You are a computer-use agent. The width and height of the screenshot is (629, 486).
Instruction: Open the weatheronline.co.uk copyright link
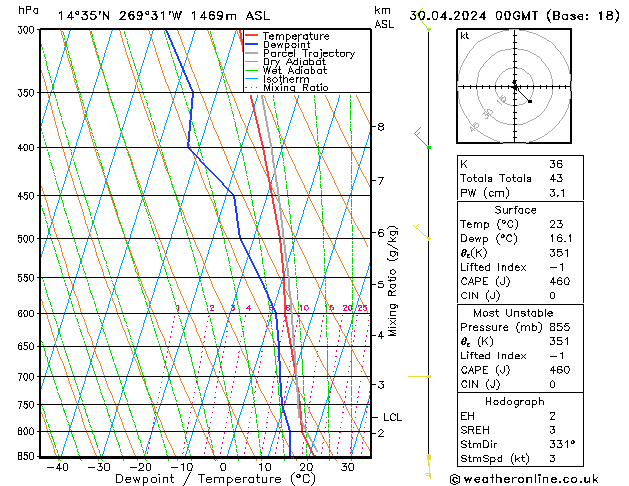[x=524, y=479]
